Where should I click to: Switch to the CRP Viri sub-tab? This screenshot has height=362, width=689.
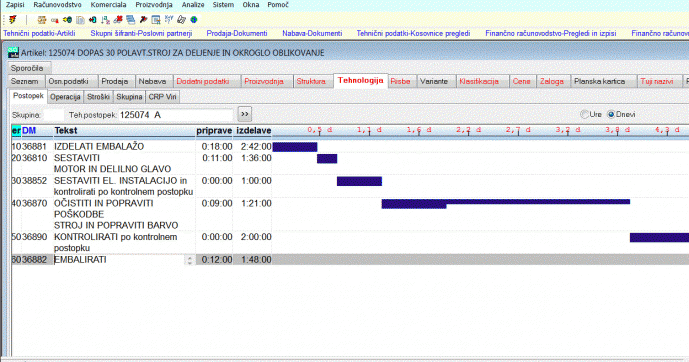(163, 97)
